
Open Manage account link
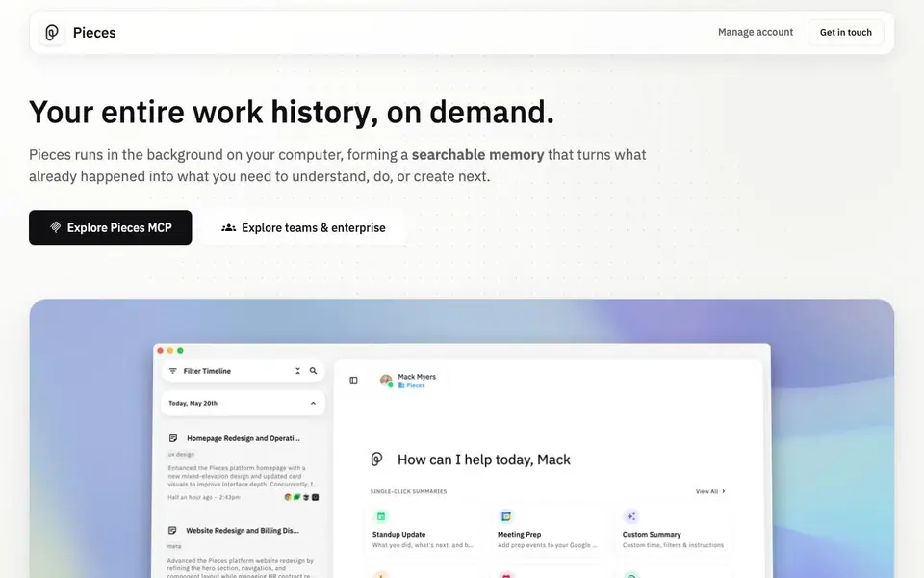tap(755, 32)
